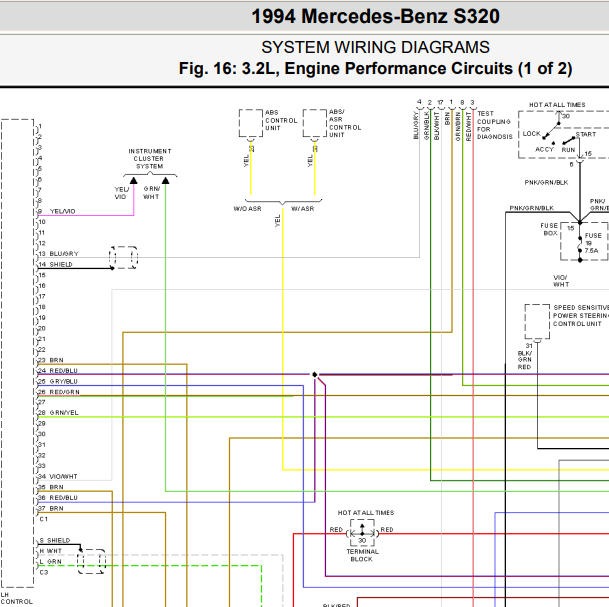Viewport: 609px width, 607px height.
Task: Click the "VIO/WHT" label below fuse box
Action: (560, 281)
